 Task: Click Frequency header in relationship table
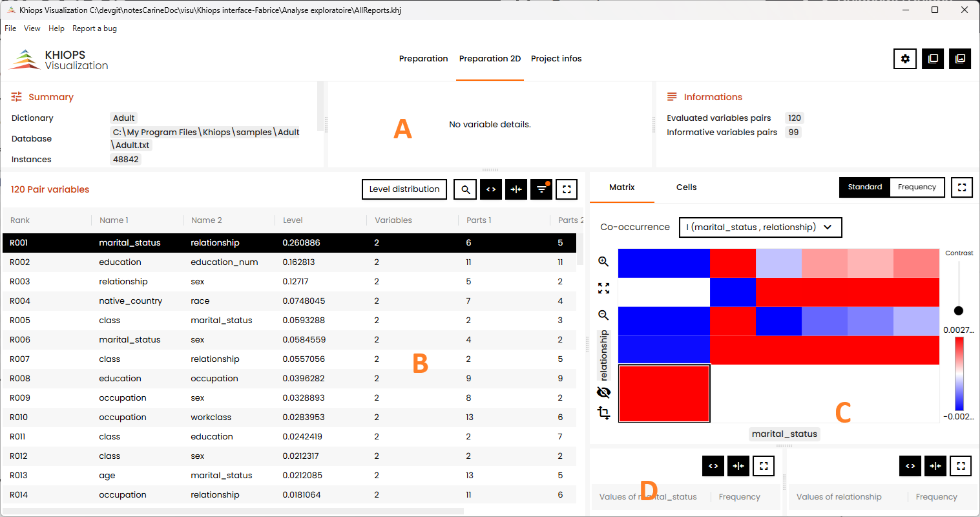936,497
